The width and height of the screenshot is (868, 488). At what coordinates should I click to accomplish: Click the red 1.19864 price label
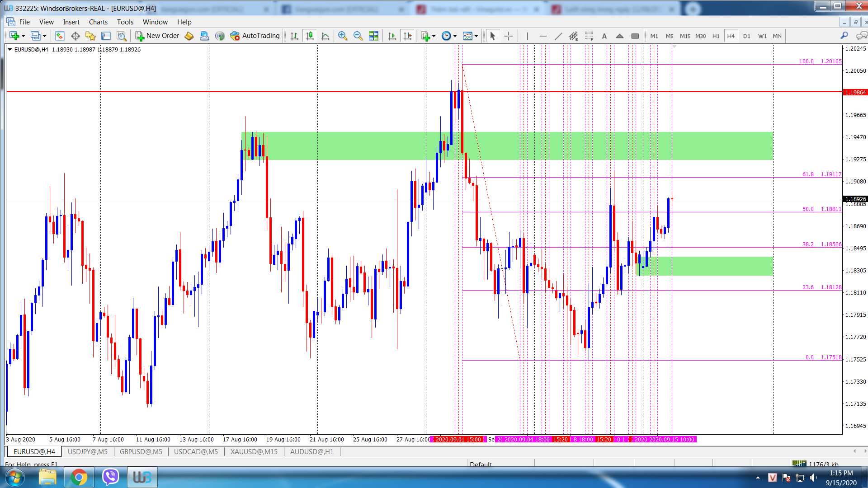pyautogui.click(x=855, y=92)
